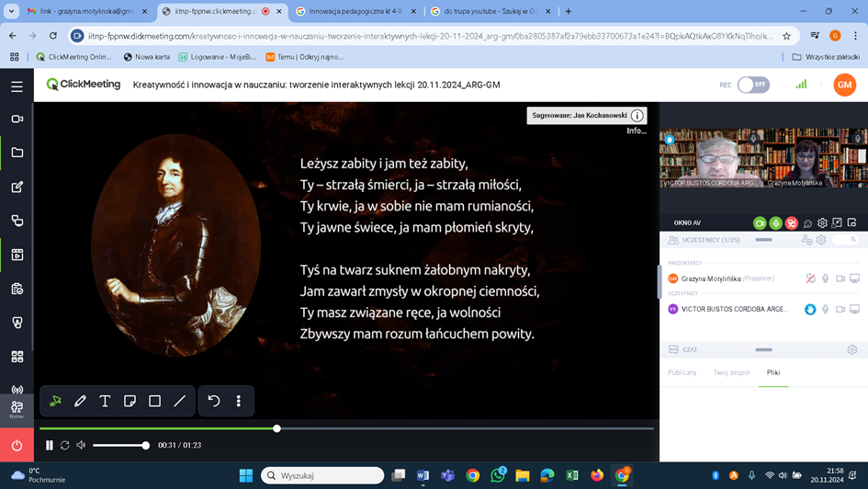Toggle Grażyna Motylińska's crossed-out status icon
The height and width of the screenshot is (489, 868).
[810, 279]
